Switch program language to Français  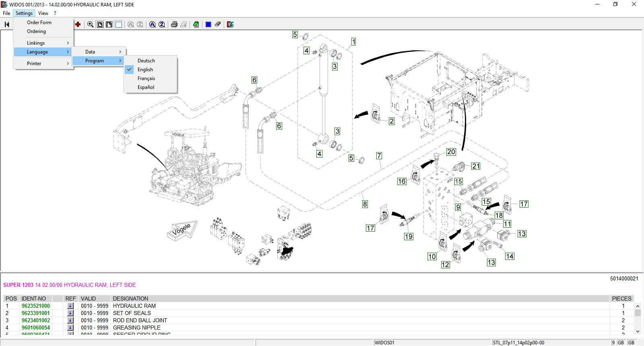click(x=146, y=78)
